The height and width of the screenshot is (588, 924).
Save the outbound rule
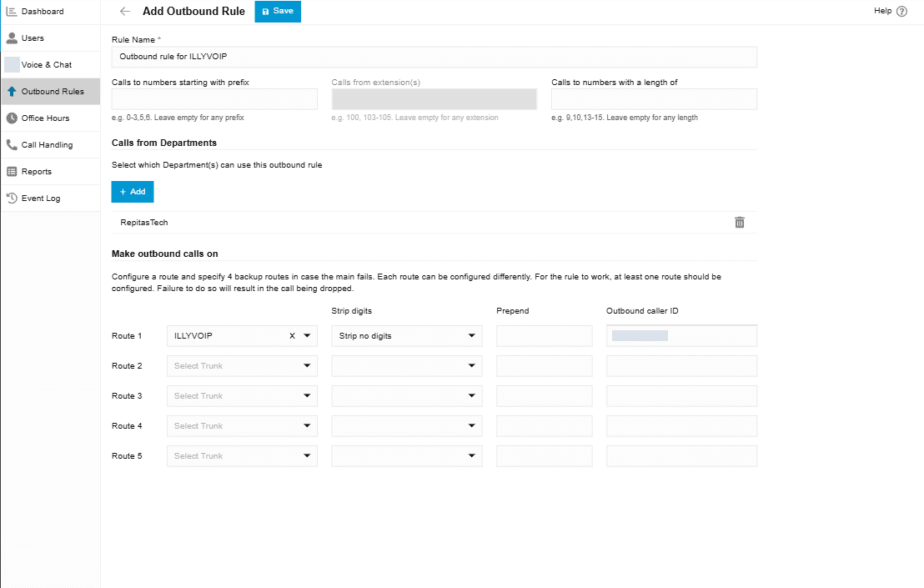pos(278,11)
